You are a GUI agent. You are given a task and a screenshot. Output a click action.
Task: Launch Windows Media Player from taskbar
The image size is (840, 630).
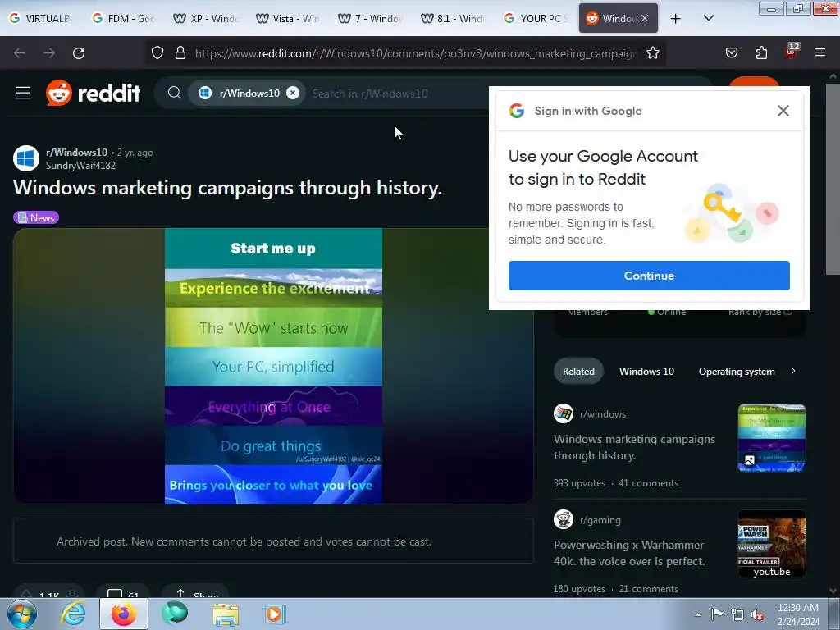(x=276, y=614)
